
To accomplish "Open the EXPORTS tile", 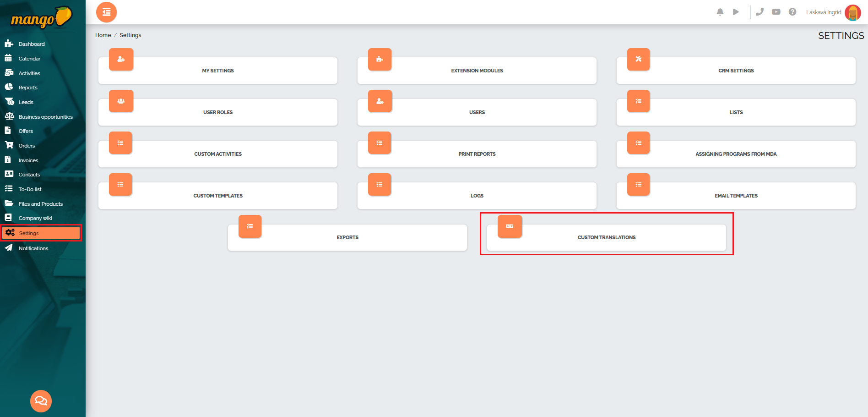I will pos(347,237).
